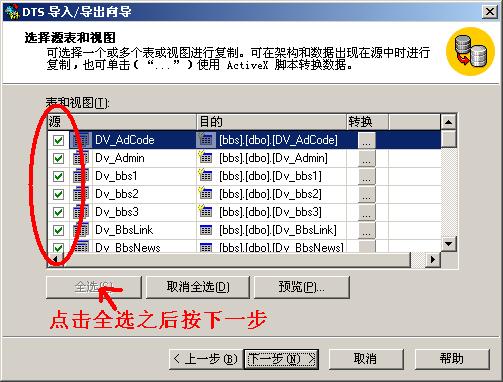Click the Dv_Admin source table icon
The image size is (503, 382).
81,158
